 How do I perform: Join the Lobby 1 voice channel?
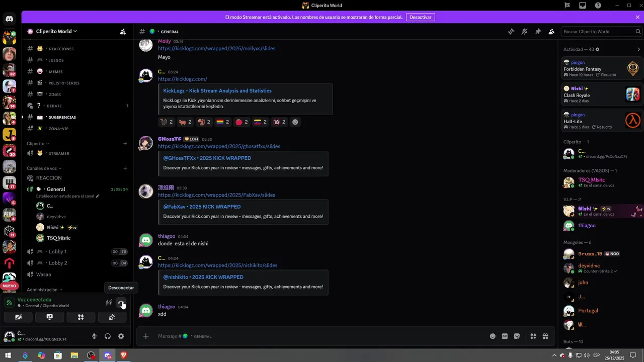click(x=78, y=251)
